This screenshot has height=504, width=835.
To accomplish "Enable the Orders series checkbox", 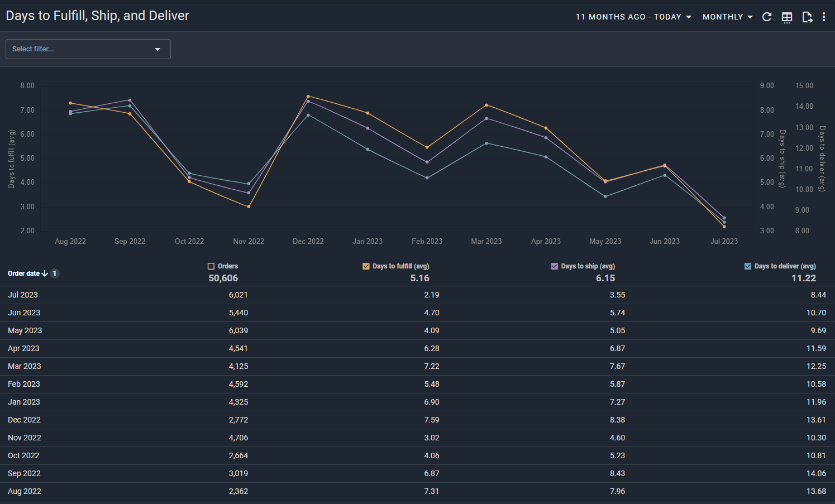I will pyautogui.click(x=211, y=266).
